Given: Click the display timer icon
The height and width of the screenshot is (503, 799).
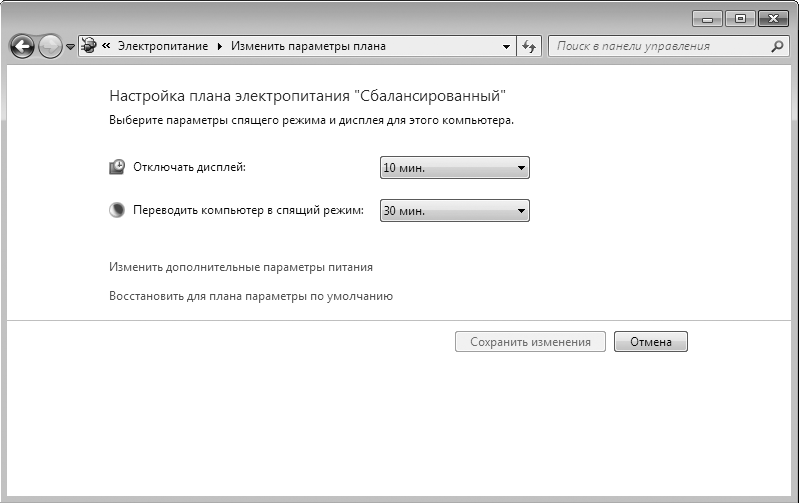Looking at the screenshot, I should pos(117,167).
